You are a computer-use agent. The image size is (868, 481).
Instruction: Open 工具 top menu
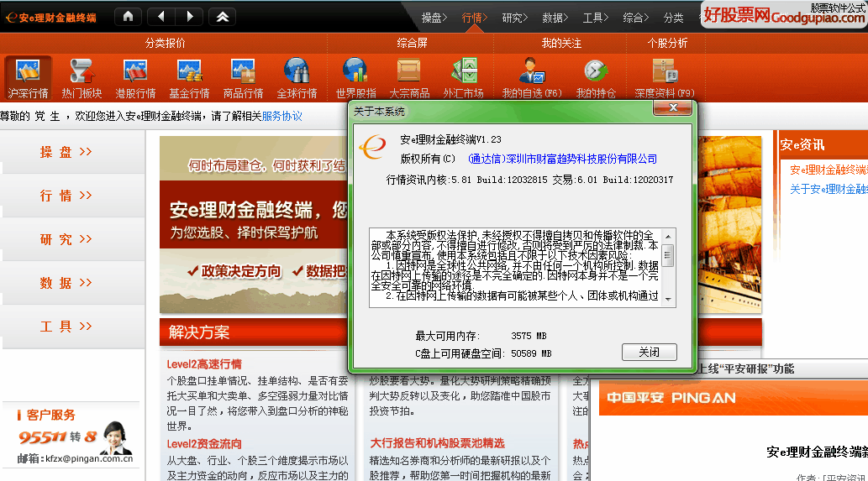[x=596, y=18]
